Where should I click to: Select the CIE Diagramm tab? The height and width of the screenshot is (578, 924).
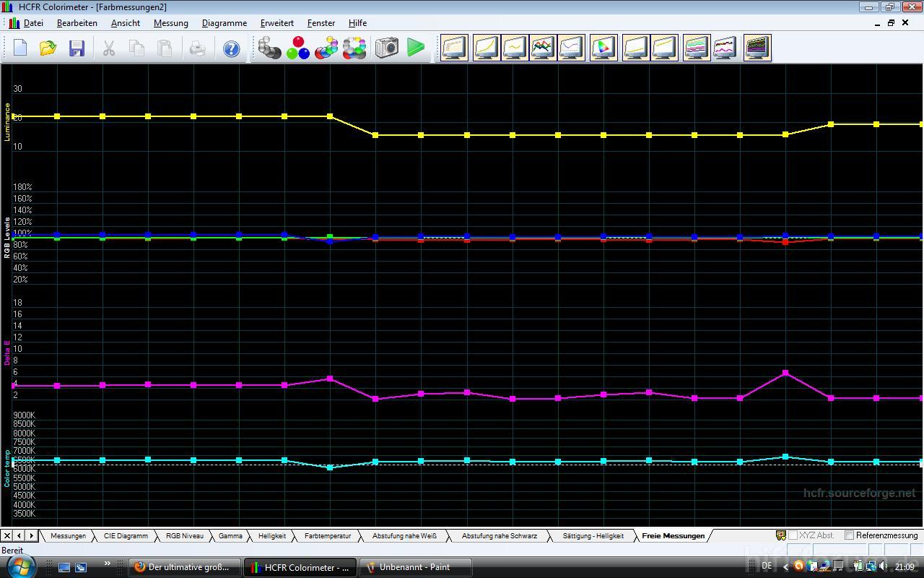[126, 536]
